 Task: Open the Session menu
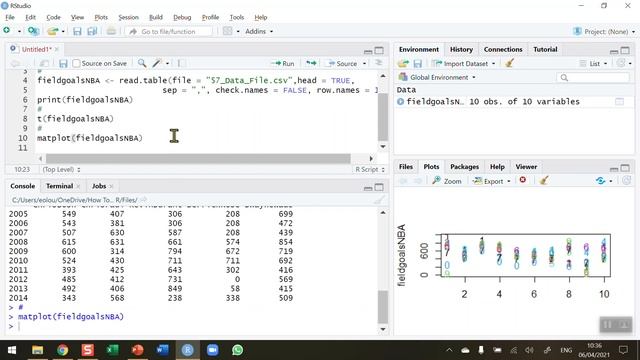tap(128, 17)
